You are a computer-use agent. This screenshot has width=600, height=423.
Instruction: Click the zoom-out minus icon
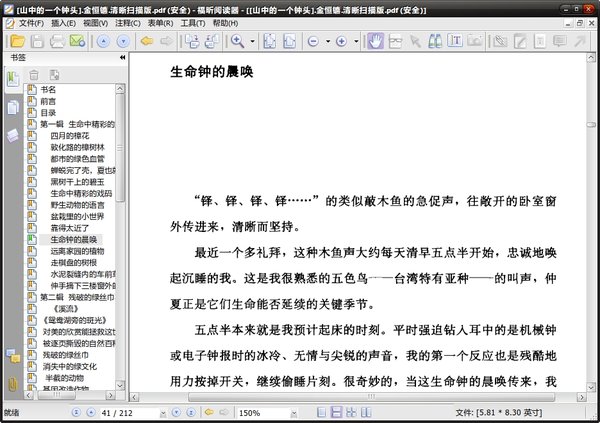[x=313, y=41]
